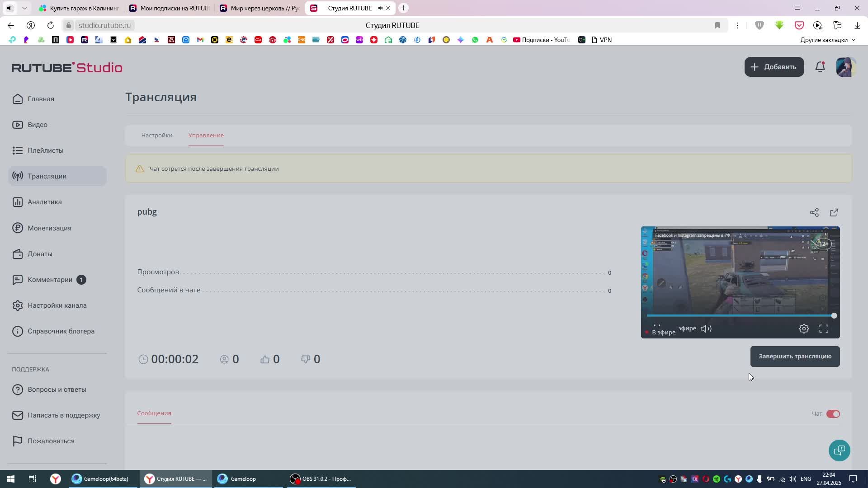Click the stream preview progress slider
868x488 pixels.
coord(740,316)
